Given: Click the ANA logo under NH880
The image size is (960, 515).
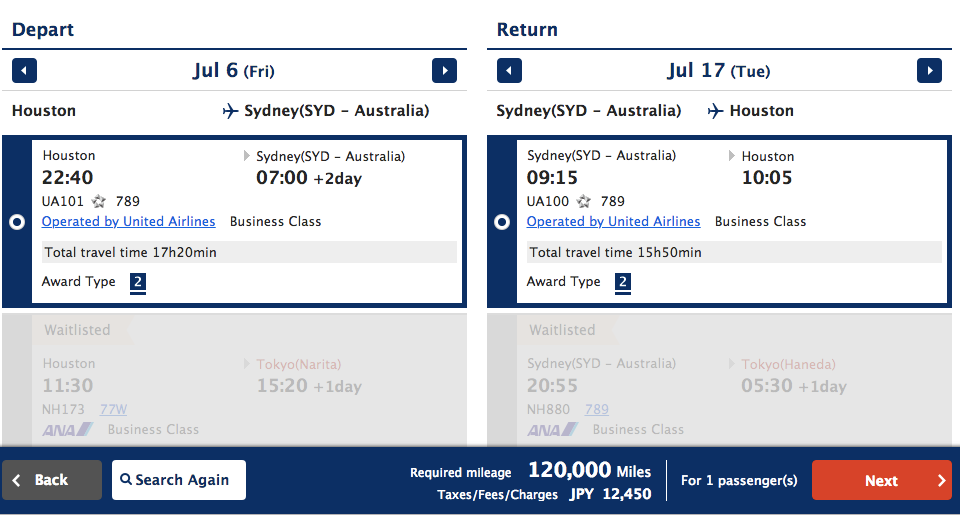Looking at the screenshot, I should point(553,429).
